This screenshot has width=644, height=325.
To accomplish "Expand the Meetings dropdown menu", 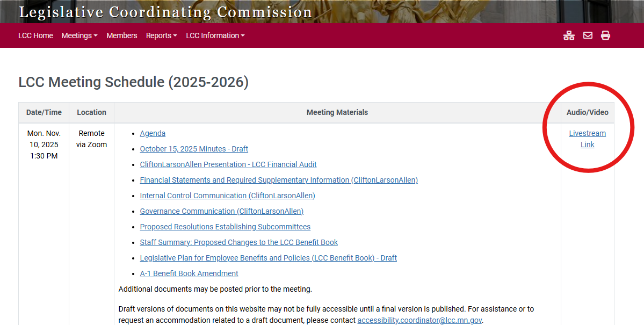I will coord(79,35).
